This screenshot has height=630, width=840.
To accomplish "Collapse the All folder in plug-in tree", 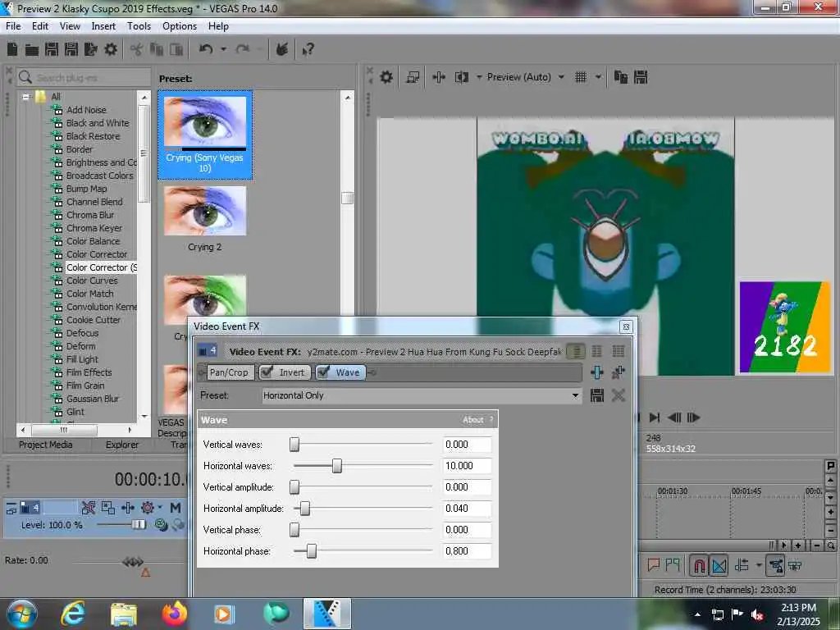I will [25, 97].
